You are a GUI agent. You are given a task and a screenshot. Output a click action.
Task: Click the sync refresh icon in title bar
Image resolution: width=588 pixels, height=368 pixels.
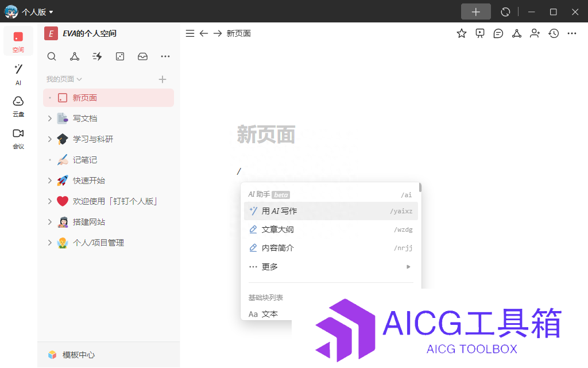[x=505, y=12]
